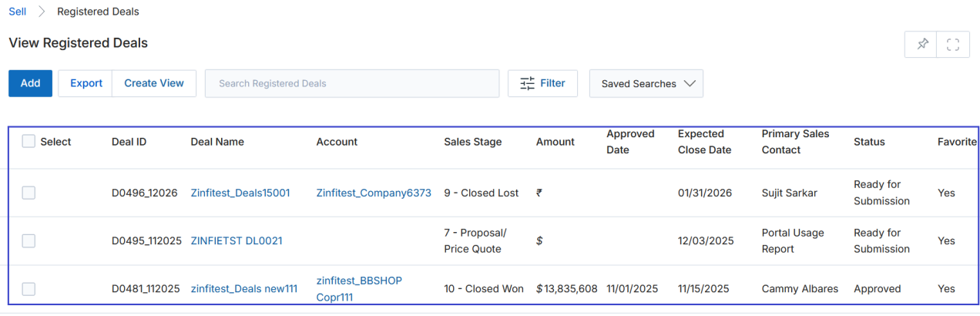This screenshot has height=316, width=980.
Task: Open deal ZINFIETST DL0021
Action: [x=237, y=240]
